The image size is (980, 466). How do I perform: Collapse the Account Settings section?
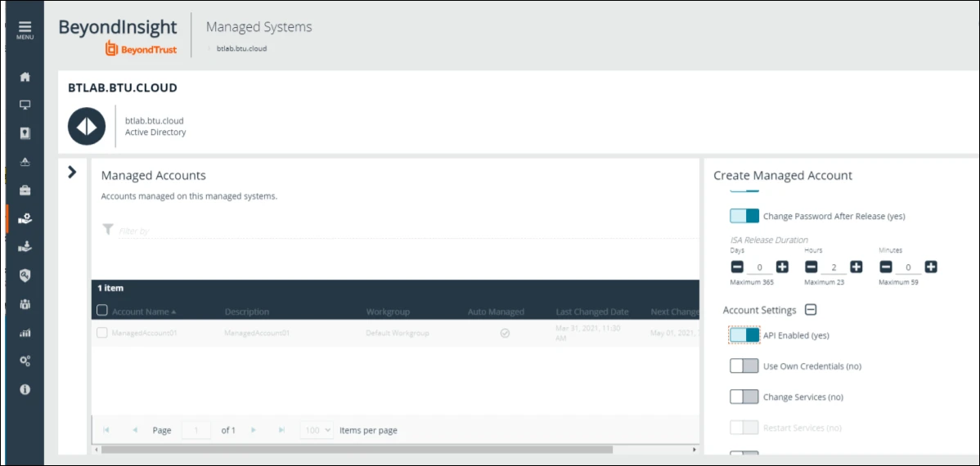[x=811, y=310]
